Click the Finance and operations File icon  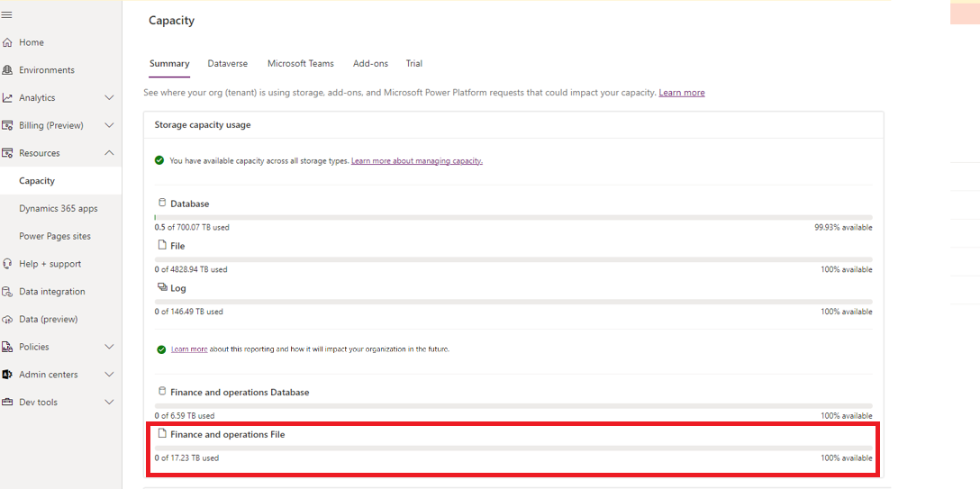pos(162,433)
